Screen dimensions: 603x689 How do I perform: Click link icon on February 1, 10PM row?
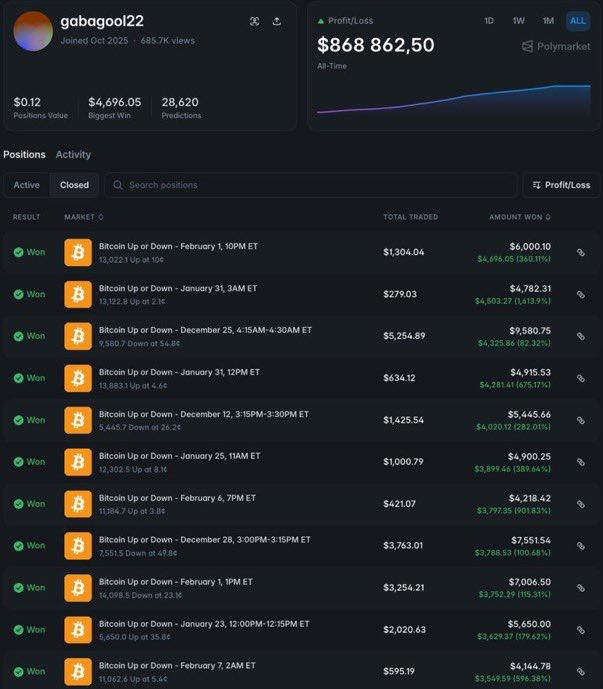(x=580, y=252)
